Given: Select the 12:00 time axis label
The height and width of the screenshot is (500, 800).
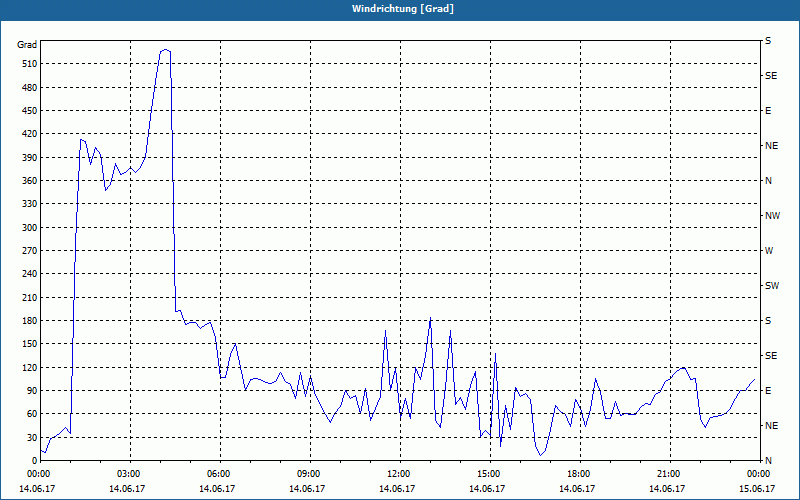Looking at the screenshot, I should 400,474.
